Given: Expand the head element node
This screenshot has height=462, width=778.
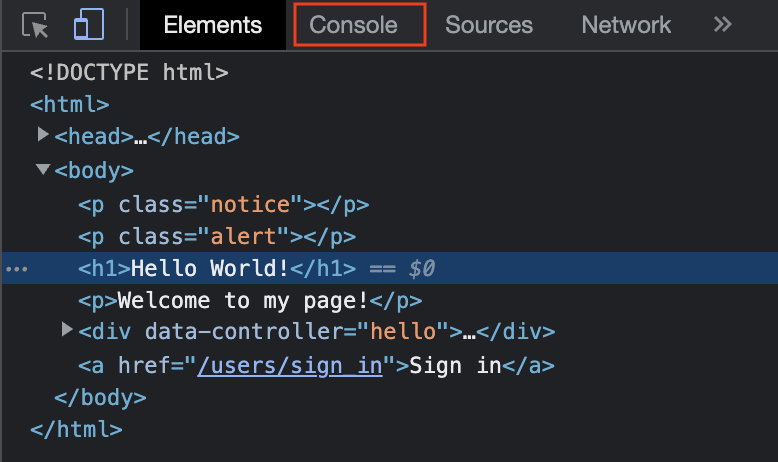Looking at the screenshot, I should [43, 135].
